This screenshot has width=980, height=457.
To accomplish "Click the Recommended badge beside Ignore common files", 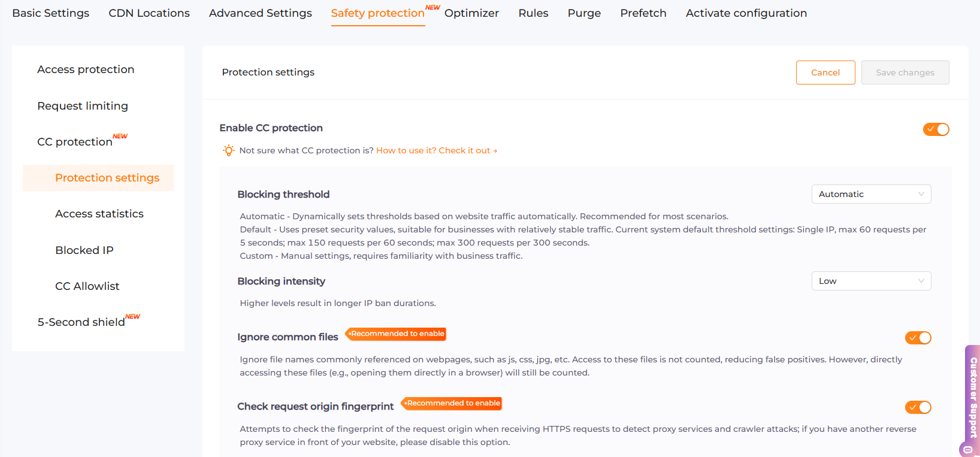I will coord(397,334).
